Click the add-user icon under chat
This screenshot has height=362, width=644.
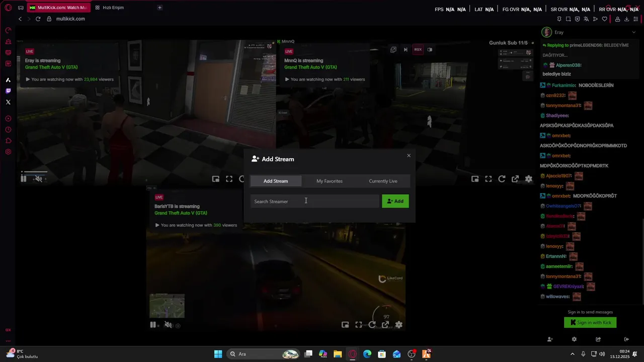point(550,339)
